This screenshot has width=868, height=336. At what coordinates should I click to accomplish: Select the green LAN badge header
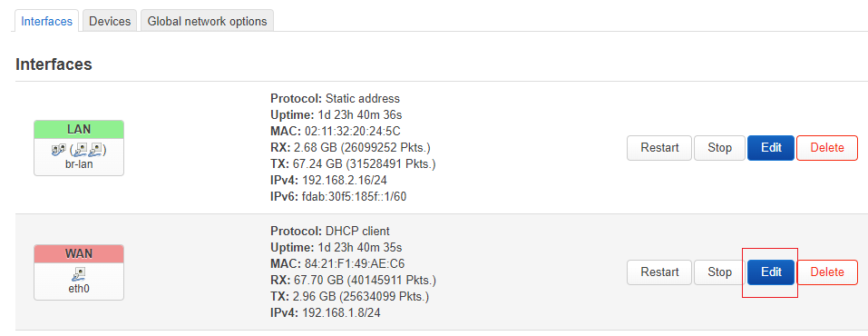pyautogui.click(x=79, y=129)
